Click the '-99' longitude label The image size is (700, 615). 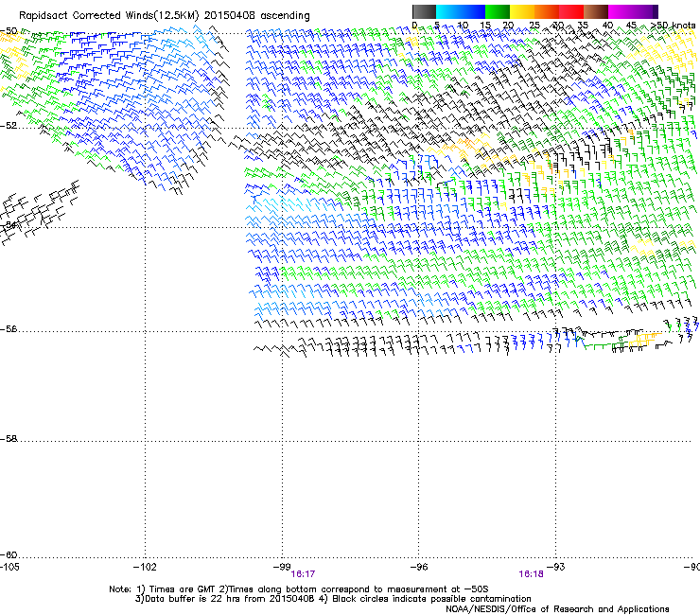282,567
